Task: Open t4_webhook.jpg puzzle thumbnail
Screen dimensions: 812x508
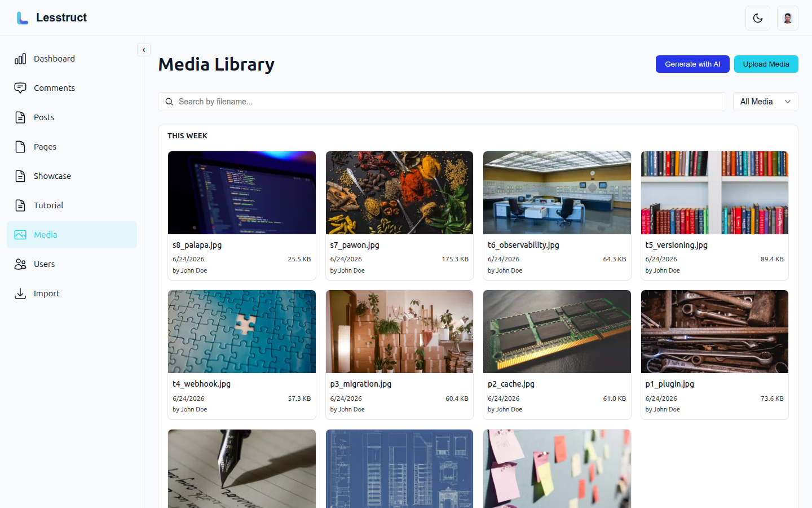Action: pyautogui.click(x=242, y=332)
